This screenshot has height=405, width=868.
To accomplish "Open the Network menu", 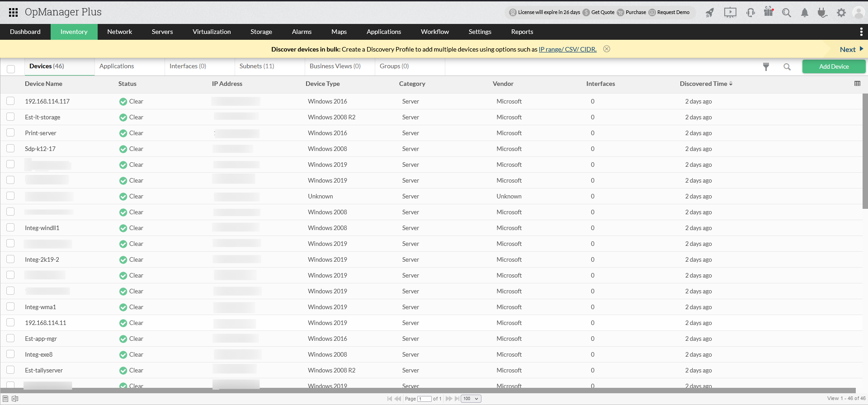I will [120, 32].
